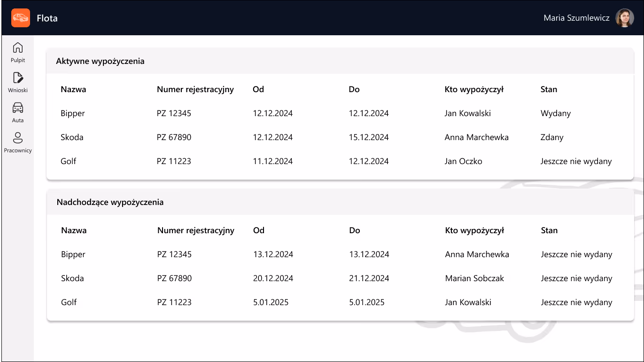Click the 15.12.2024 end date
644x362 pixels.
click(x=369, y=137)
